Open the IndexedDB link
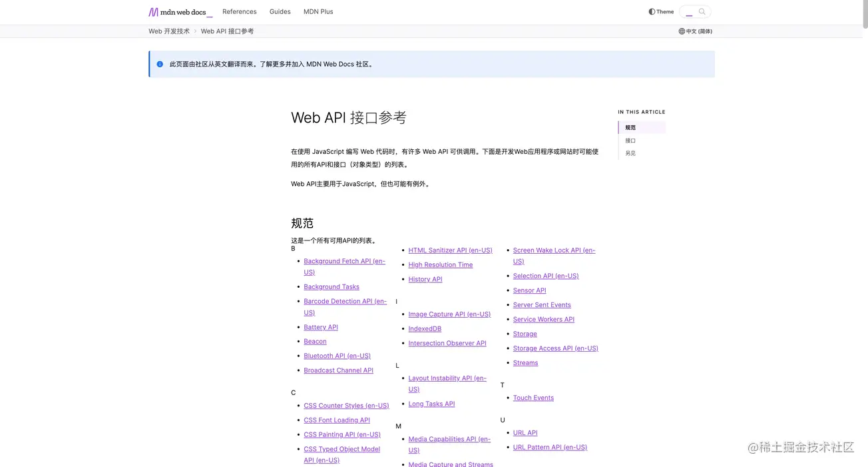 point(425,329)
